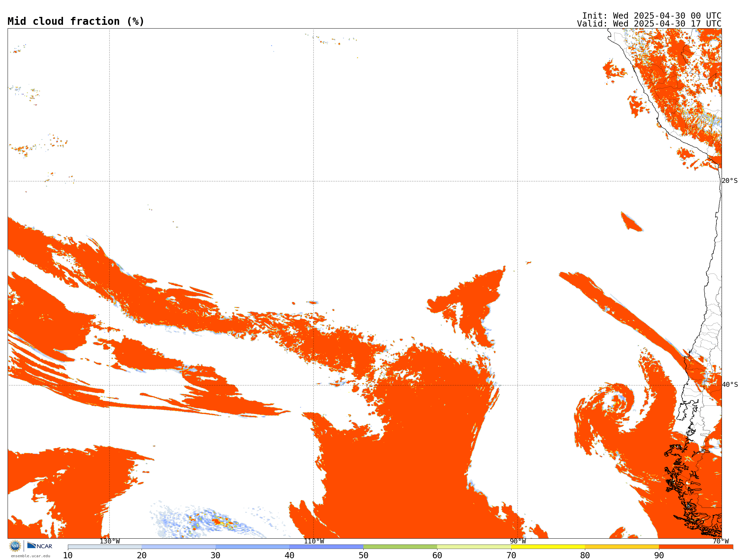744x560 pixels.
Task: Pick the 30–40 medium blue colorbar segment
Action: (x=252, y=547)
